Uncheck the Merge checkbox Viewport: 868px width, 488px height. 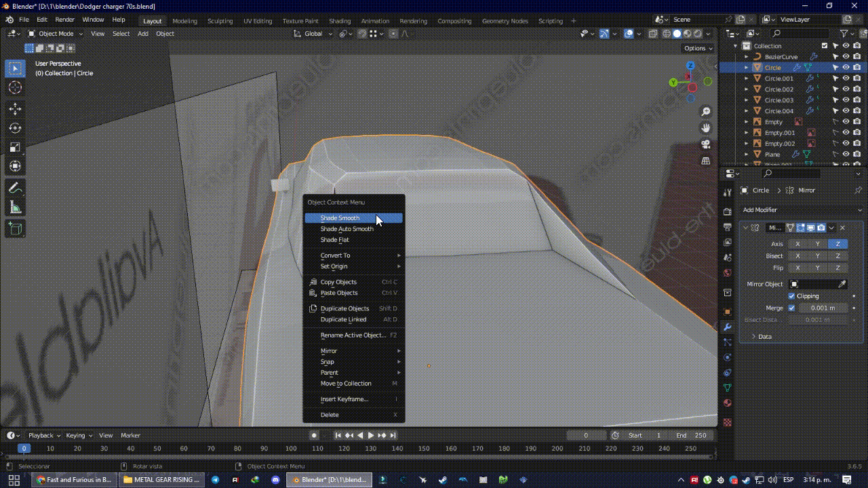click(x=791, y=308)
